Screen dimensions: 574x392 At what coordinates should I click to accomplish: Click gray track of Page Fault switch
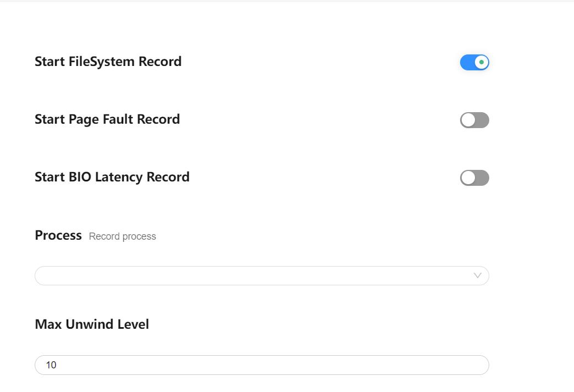pyautogui.click(x=482, y=120)
